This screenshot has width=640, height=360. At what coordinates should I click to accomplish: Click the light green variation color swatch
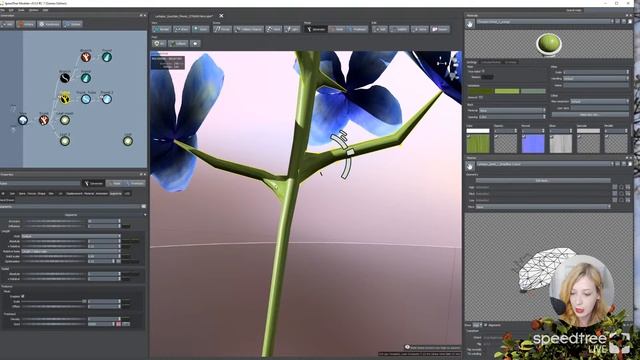pos(507,91)
